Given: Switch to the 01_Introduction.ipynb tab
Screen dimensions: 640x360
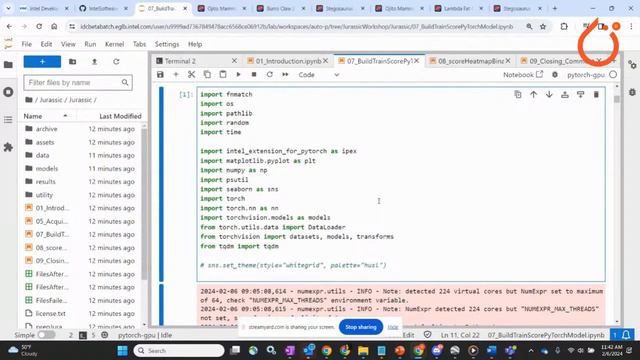Looking at the screenshot, I should click(x=288, y=61).
